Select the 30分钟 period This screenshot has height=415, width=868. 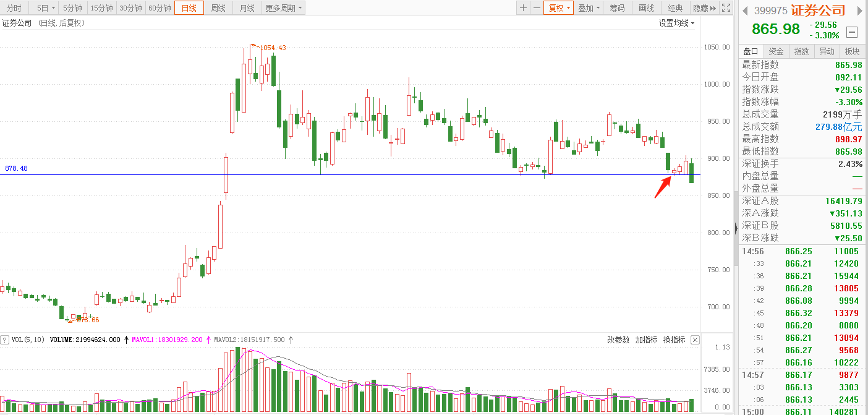[x=130, y=8]
